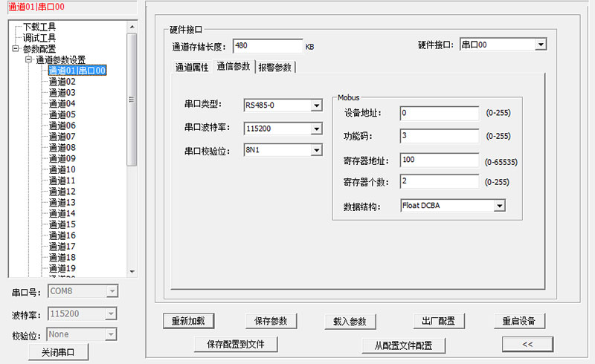Select 通道06 in the tree
Image resolution: width=595 pixels, height=364 pixels.
point(62,126)
